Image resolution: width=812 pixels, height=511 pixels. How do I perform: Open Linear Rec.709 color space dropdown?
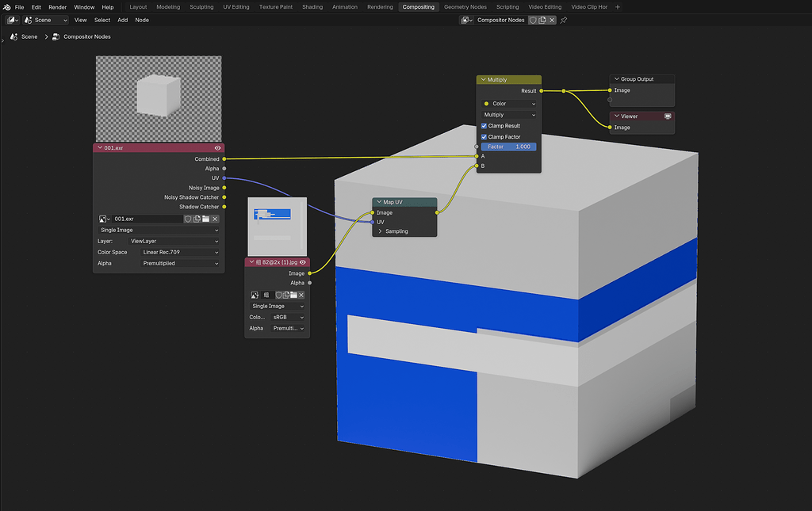[180, 253]
